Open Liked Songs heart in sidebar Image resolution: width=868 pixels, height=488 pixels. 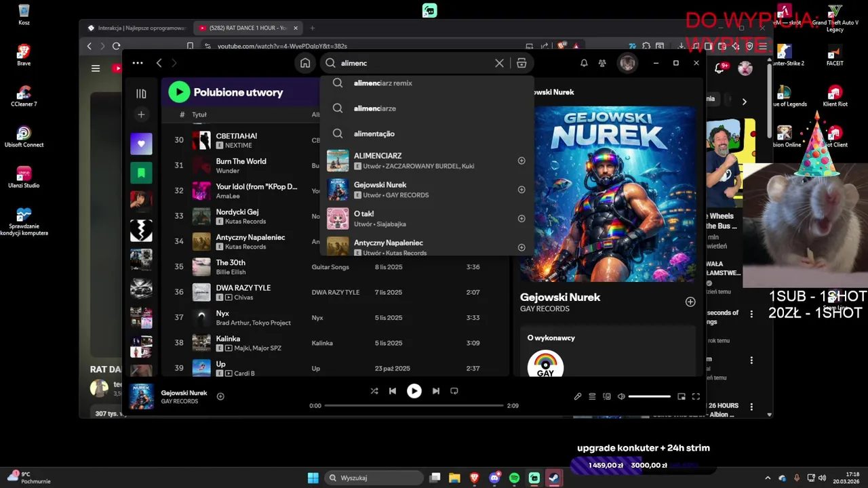click(x=141, y=143)
